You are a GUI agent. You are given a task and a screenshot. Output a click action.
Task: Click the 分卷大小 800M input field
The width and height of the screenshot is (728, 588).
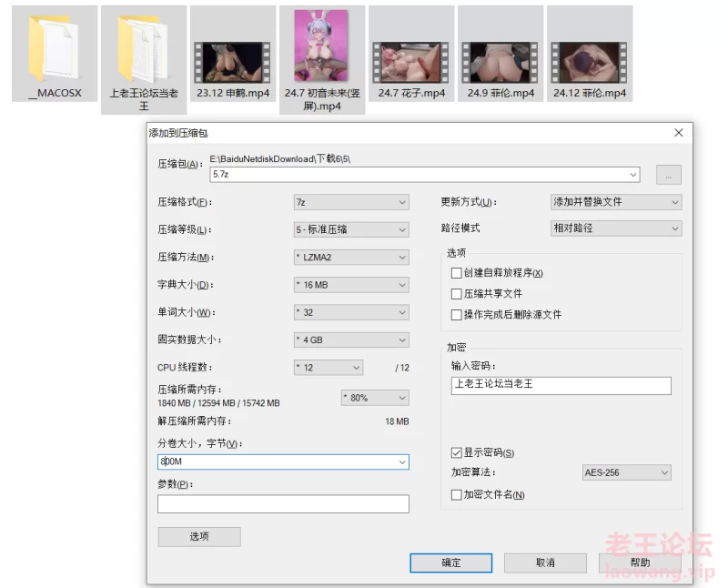pyautogui.click(x=283, y=461)
